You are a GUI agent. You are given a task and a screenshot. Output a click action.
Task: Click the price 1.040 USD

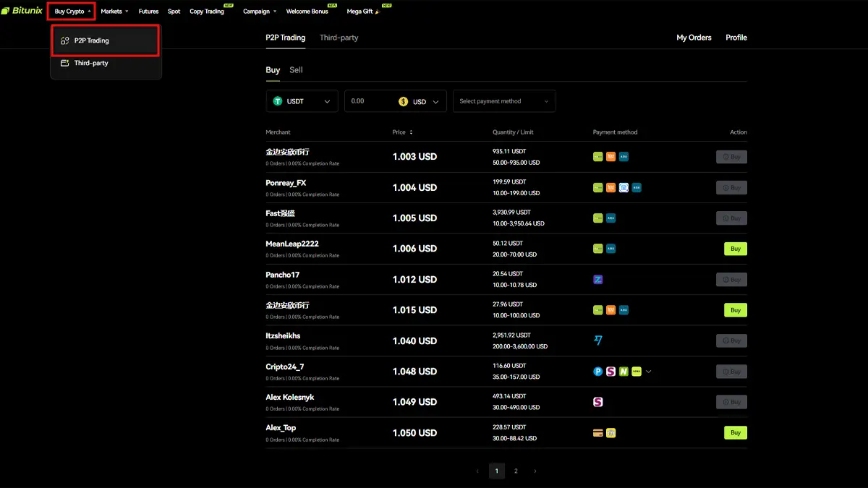coord(414,341)
